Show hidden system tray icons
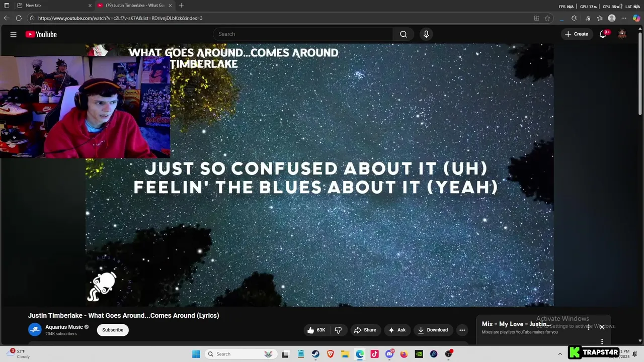This screenshot has width=644, height=362. point(560,354)
